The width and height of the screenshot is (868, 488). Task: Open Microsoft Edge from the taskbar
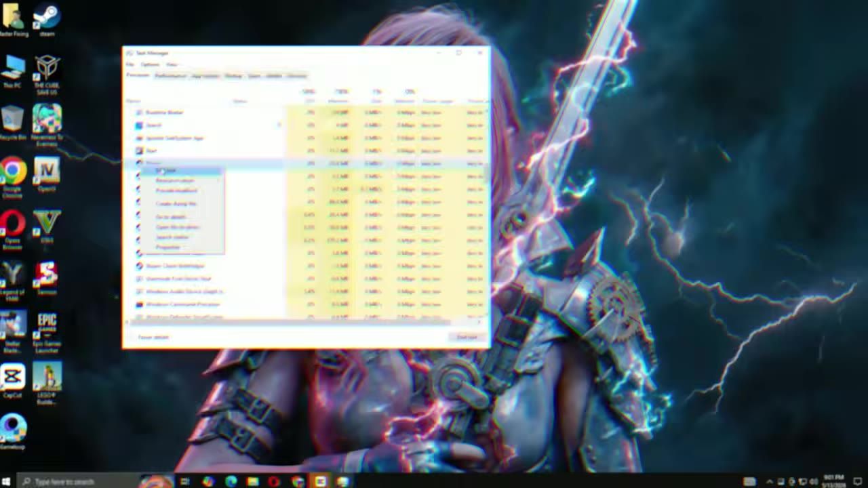[231, 481]
